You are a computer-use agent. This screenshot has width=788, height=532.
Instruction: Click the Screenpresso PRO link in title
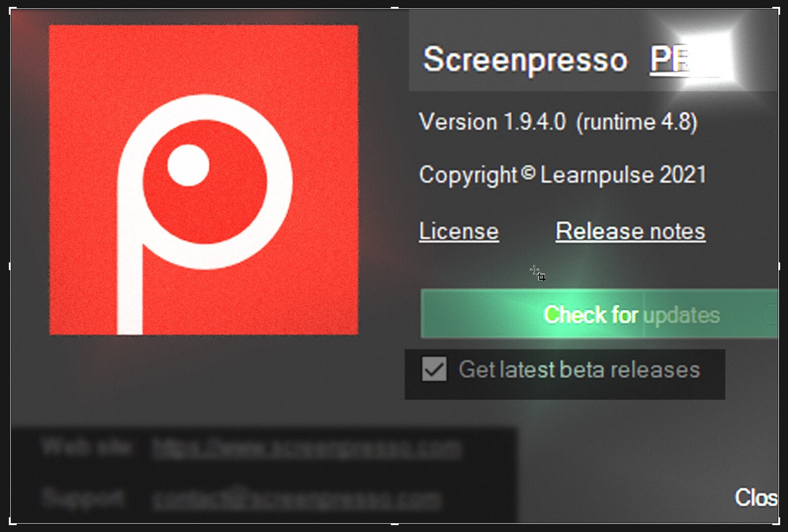685,60
